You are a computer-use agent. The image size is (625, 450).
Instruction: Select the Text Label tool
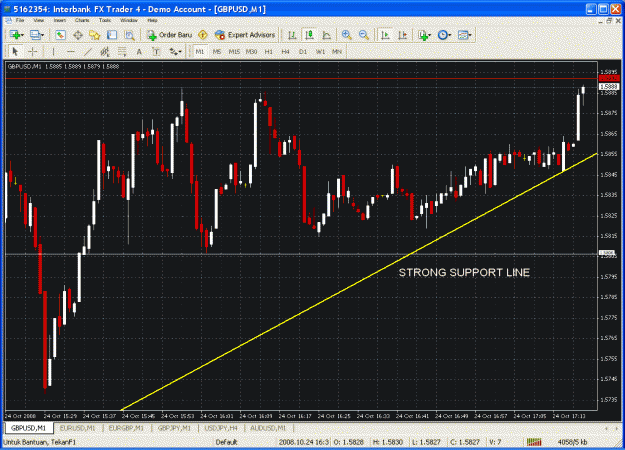tap(156, 51)
